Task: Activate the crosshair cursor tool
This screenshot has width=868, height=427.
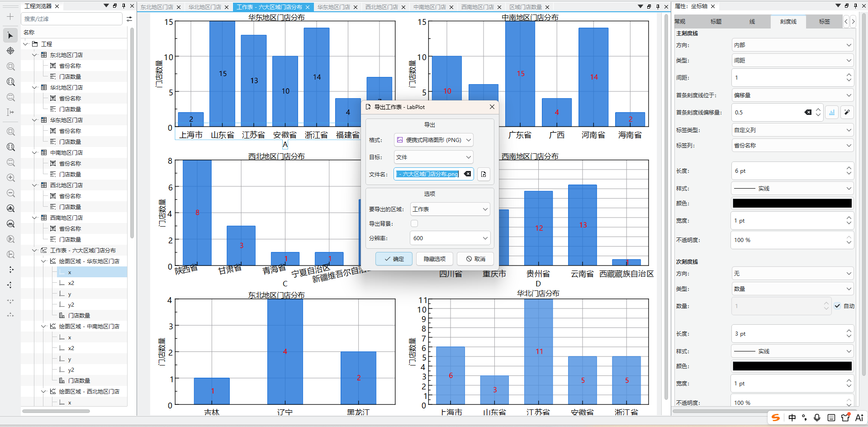Action: (x=10, y=51)
